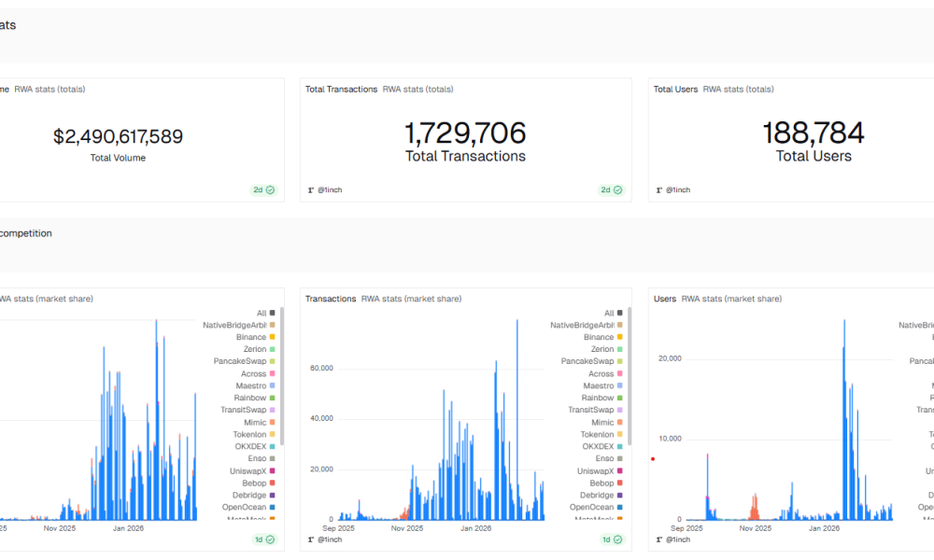Click the 1d refresh check icon on Volume chart

(270, 539)
